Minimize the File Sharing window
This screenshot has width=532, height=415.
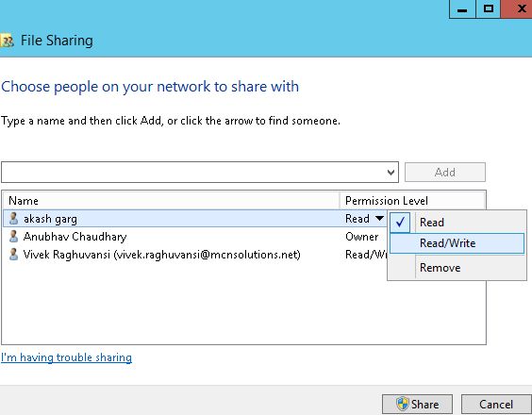(x=462, y=8)
